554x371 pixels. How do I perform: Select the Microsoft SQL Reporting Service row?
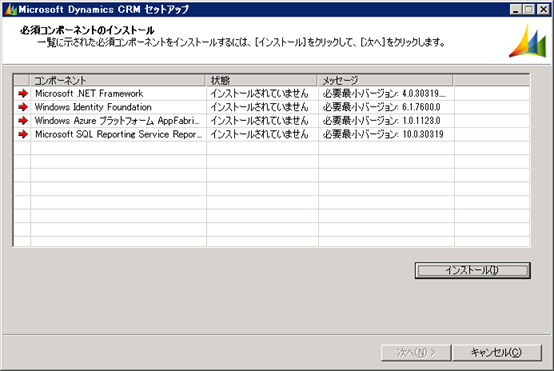271,134
